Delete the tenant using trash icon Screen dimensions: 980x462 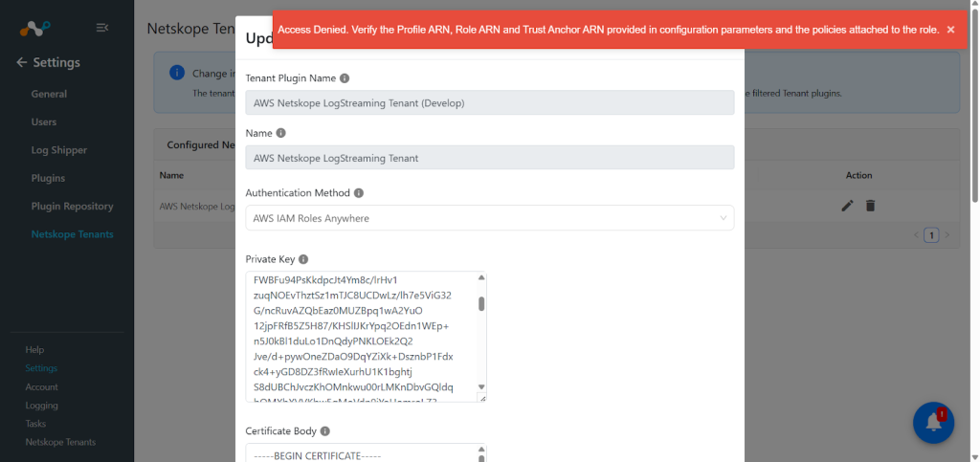coord(870,206)
